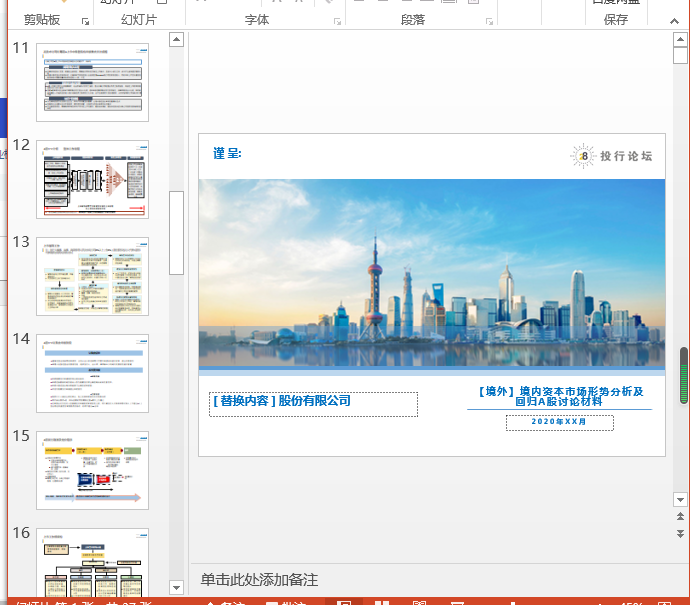The image size is (690, 605).
Task: Select the Shanghai skyline picture
Action: 432,272
